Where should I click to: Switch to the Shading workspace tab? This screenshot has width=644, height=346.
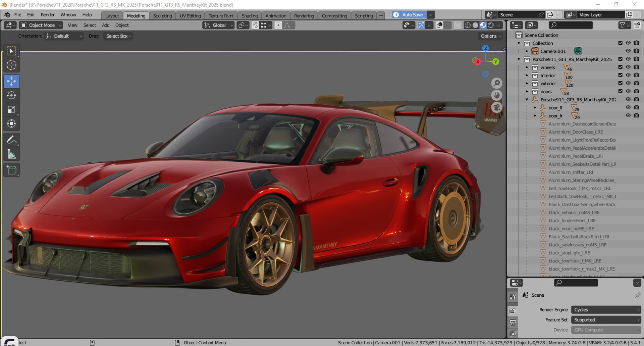click(250, 16)
